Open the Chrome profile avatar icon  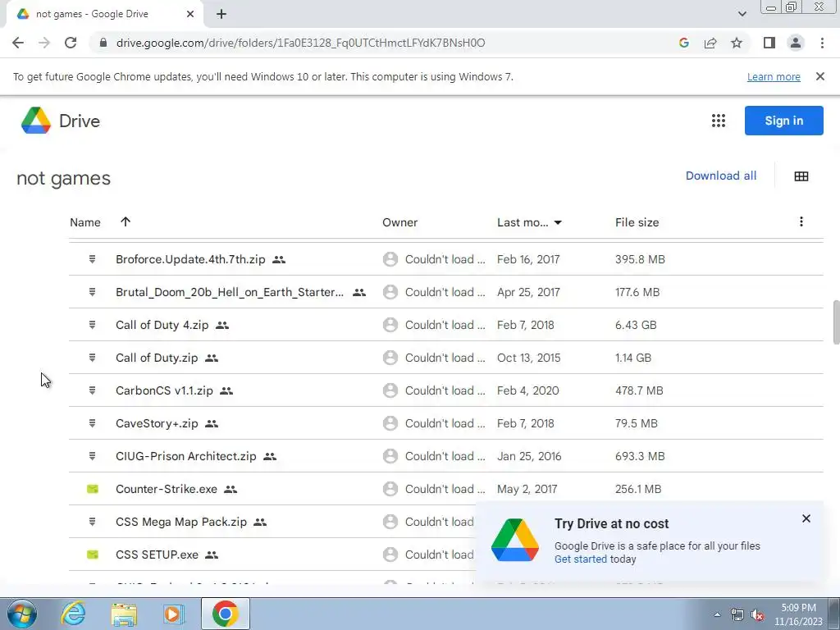(796, 43)
